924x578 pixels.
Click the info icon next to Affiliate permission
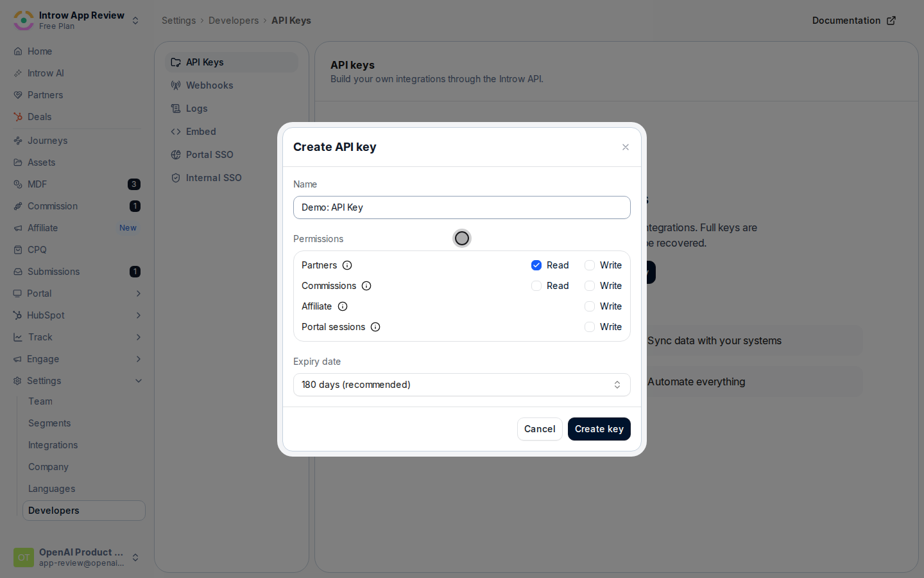click(x=343, y=306)
